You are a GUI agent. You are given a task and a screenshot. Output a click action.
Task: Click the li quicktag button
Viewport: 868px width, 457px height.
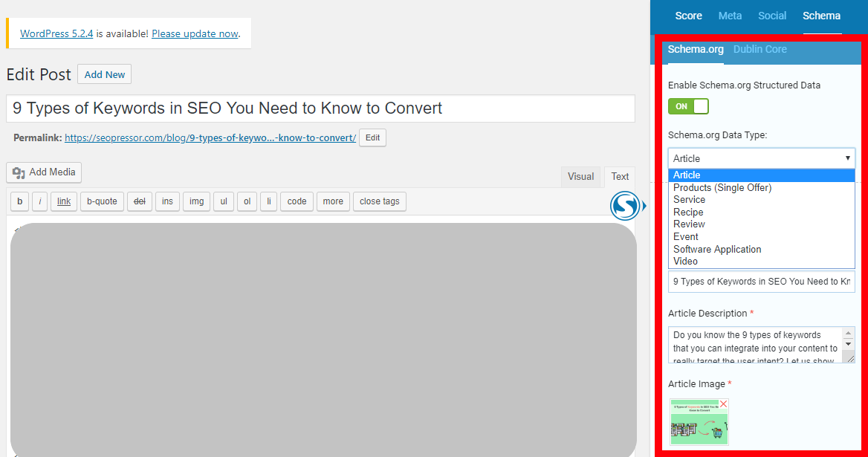pos(269,201)
